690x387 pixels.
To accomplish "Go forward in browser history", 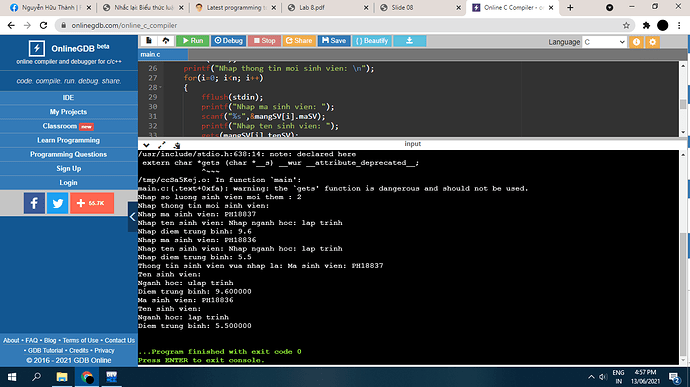I will point(27,26).
